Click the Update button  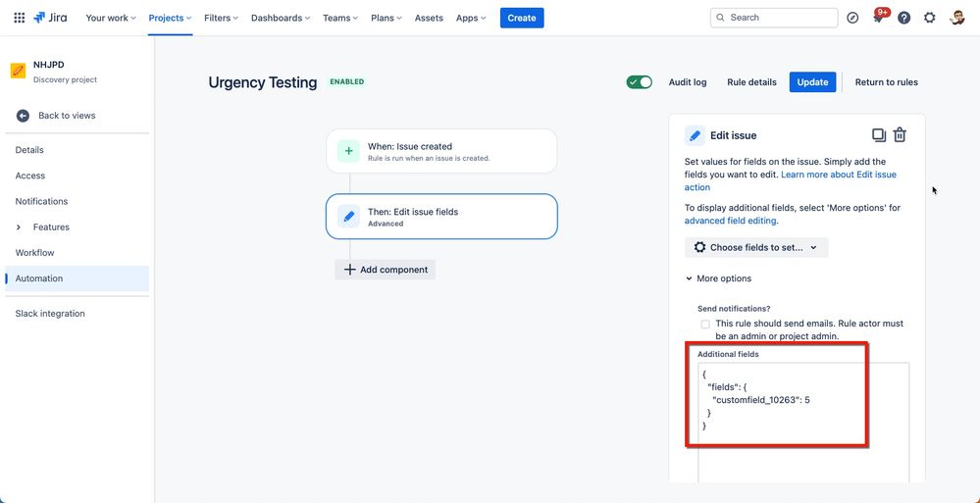pos(812,81)
